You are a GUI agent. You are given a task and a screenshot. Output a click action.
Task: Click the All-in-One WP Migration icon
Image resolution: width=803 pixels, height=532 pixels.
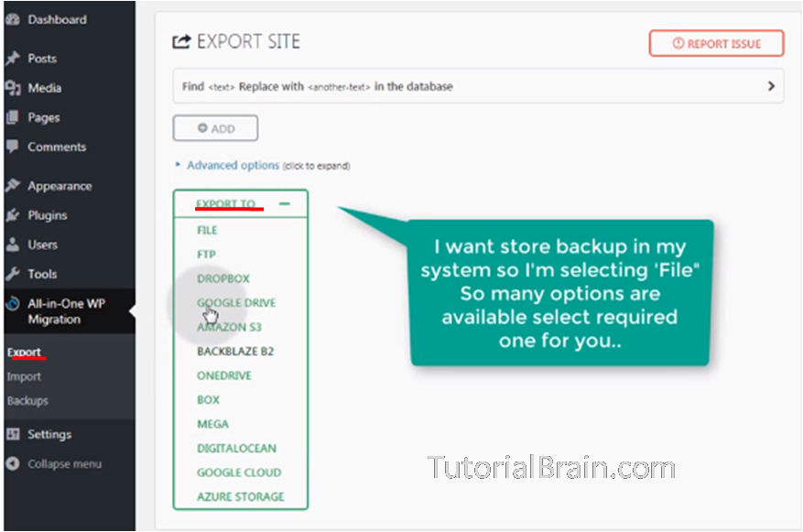[x=13, y=304]
